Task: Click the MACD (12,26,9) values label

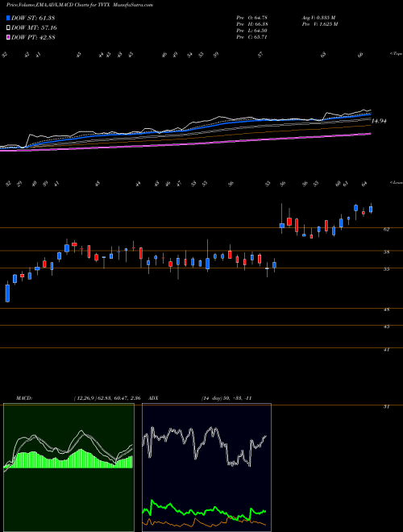Action: pos(106,398)
